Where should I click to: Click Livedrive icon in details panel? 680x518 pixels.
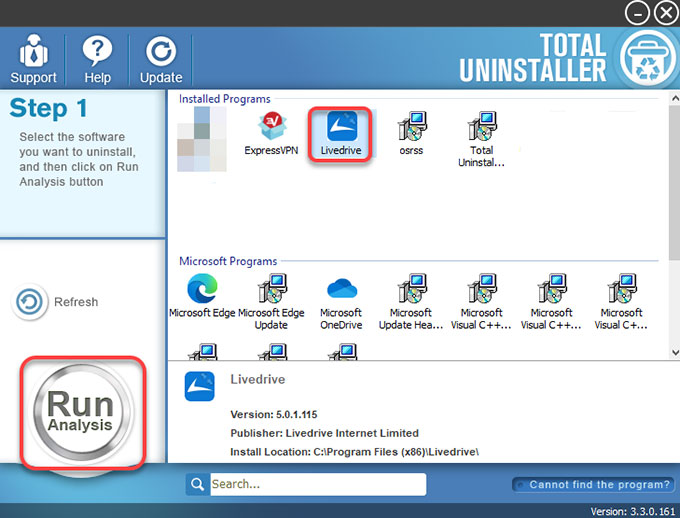199,386
